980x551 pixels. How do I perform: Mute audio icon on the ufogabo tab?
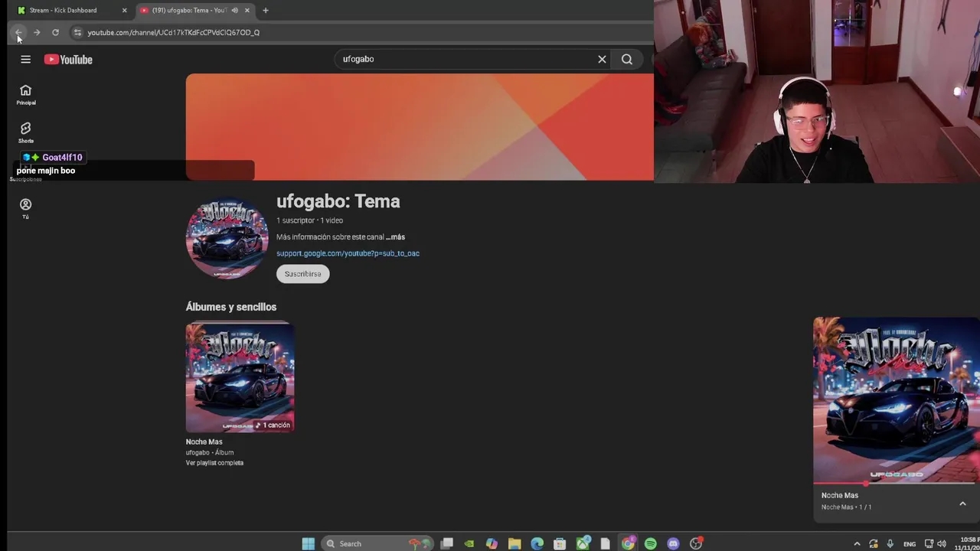click(235, 10)
